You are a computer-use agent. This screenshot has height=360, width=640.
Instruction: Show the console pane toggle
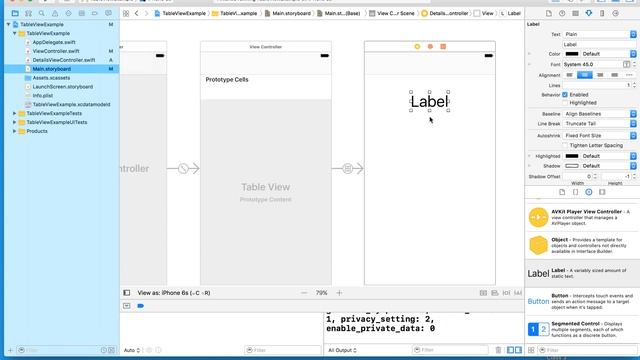(x=518, y=350)
